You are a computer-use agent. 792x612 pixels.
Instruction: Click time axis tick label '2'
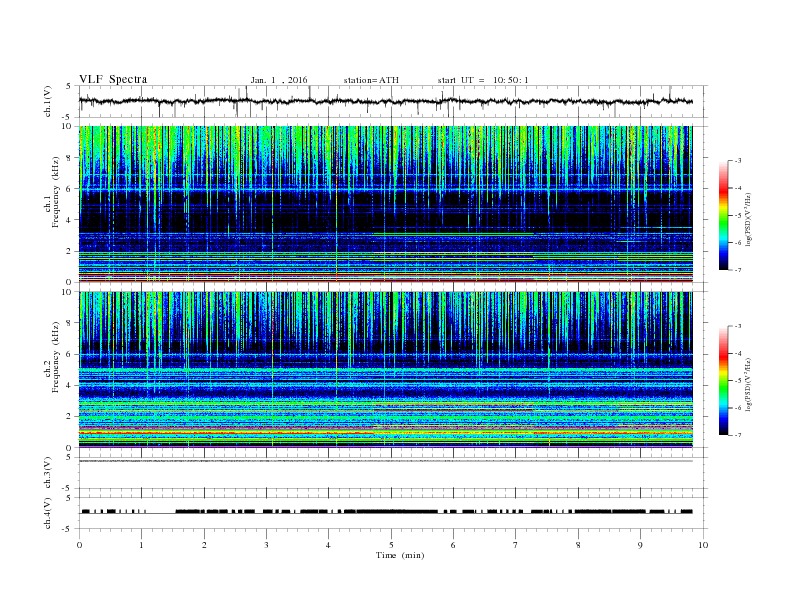coord(204,545)
